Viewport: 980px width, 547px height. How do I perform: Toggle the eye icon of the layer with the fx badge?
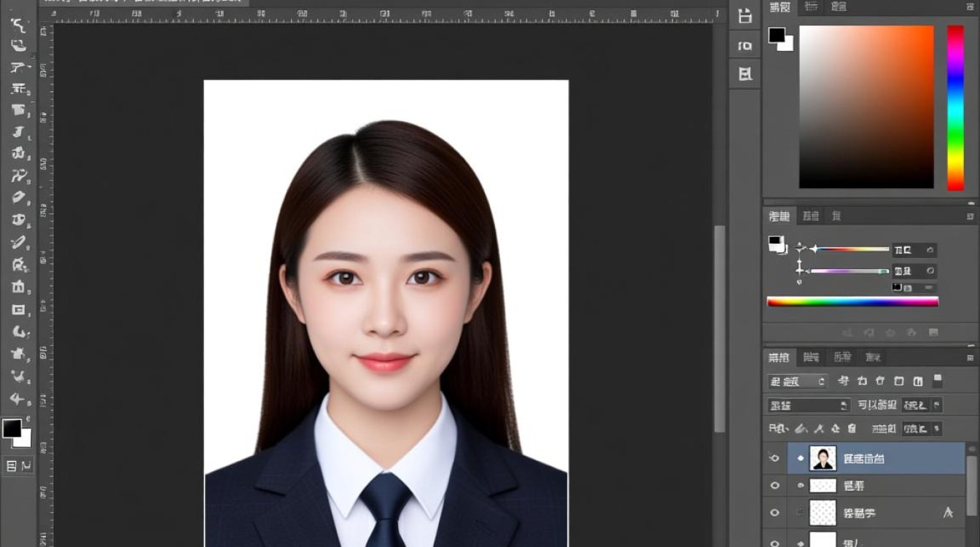774,513
